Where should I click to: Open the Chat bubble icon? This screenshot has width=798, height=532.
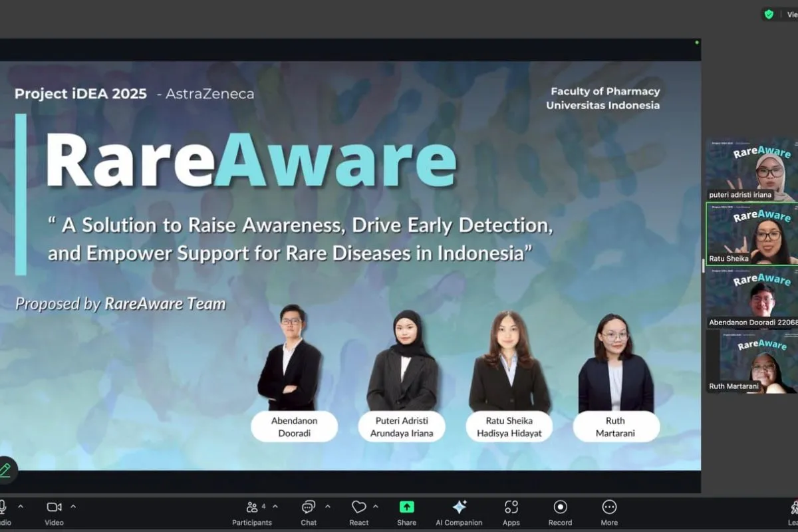point(309,507)
